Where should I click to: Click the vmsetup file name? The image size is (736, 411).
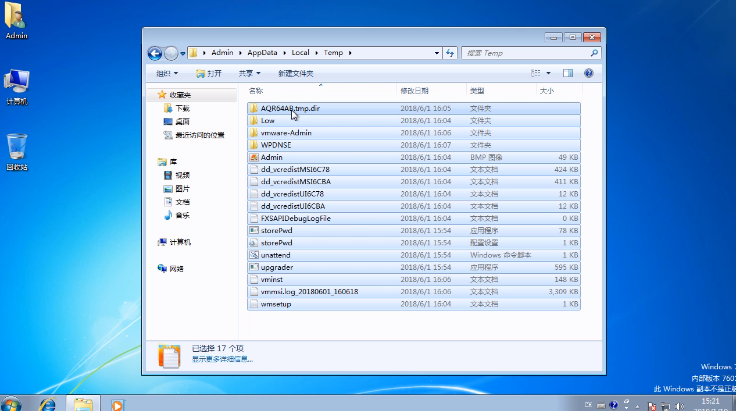coord(276,304)
